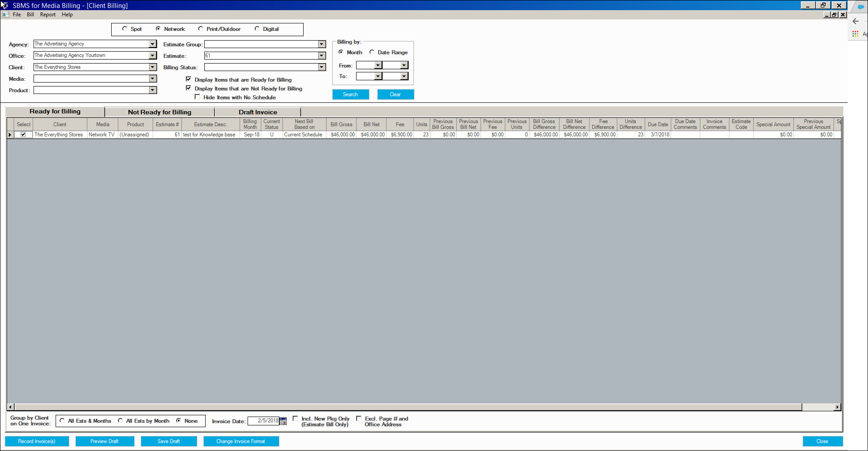Image resolution: width=868 pixels, height=451 pixels.
Task: Click the scroll right arrow of the grid
Action: (838, 407)
